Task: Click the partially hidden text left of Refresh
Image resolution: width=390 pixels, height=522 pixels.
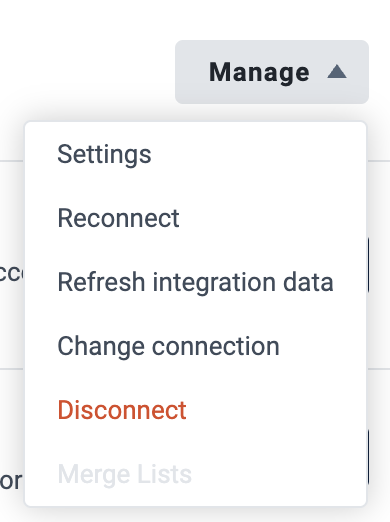Action: pyautogui.click(x=11, y=273)
